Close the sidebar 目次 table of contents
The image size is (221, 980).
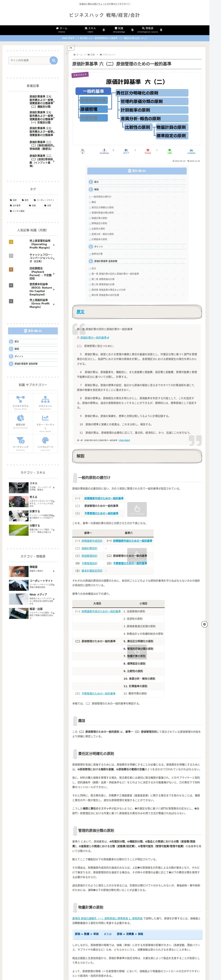[33, 331]
